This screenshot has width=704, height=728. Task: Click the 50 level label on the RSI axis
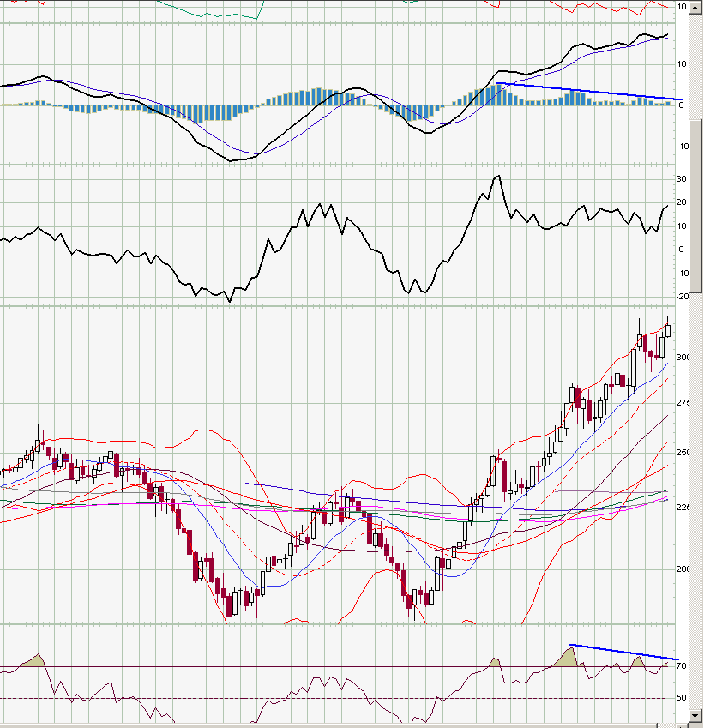pos(681,697)
